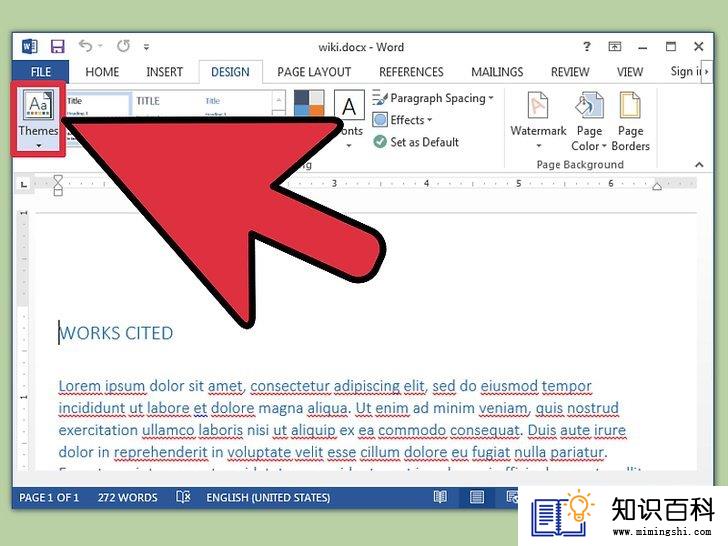Click 'PAGE 1 OF 1' in status bar
Viewport: 728px width, 546px height.
tap(49, 497)
